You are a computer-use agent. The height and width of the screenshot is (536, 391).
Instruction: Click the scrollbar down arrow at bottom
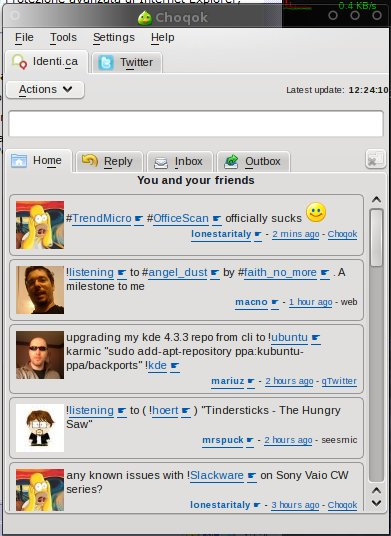376,503
